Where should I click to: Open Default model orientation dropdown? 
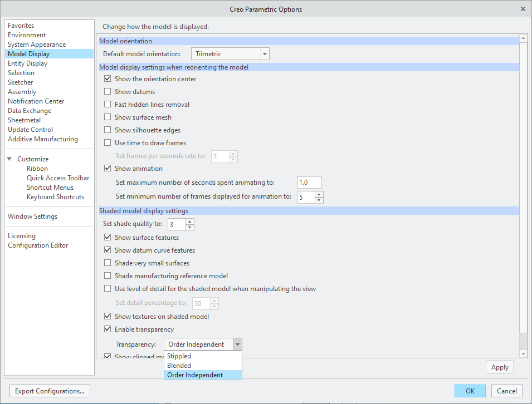(x=265, y=54)
